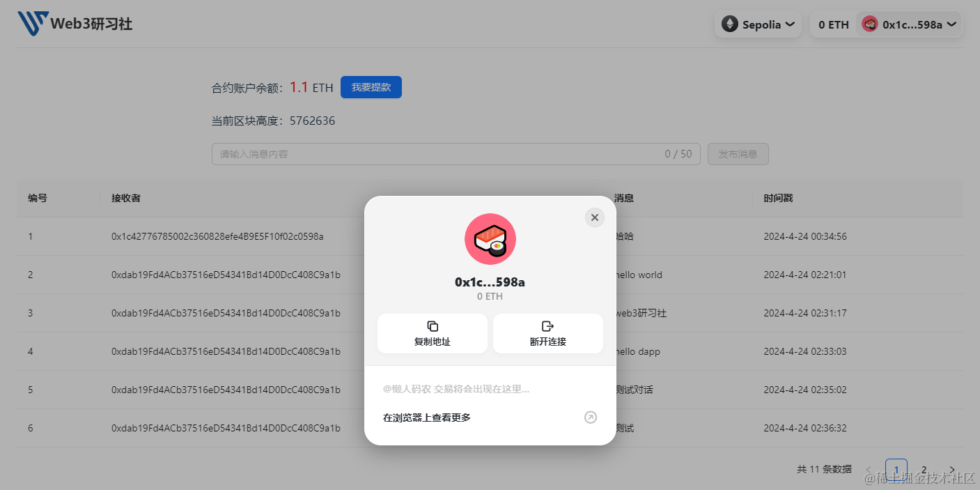980x490 pixels.
Task: Click the previous-page arrow in pagination
Action: [x=869, y=470]
